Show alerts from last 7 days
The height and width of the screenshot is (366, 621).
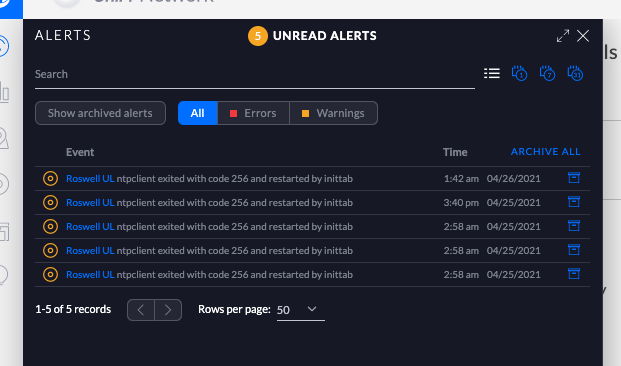(547, 73)
